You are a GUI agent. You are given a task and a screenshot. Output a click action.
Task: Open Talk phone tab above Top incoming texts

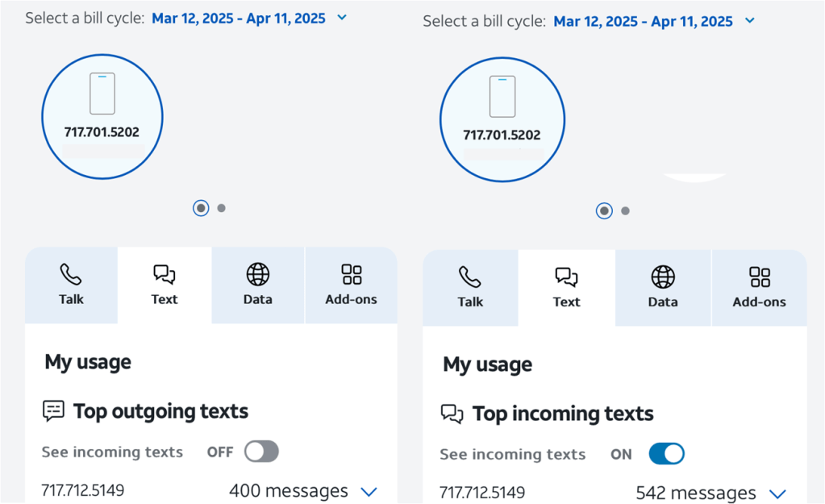(470, 287)
